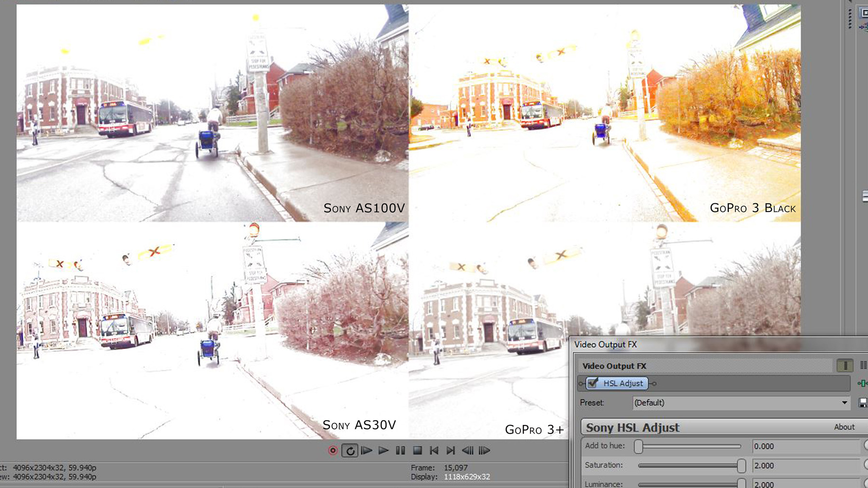The image size is (868, 488).
Task: Click GoPro 3 Black preview quadrant
Action: point(605,113)
